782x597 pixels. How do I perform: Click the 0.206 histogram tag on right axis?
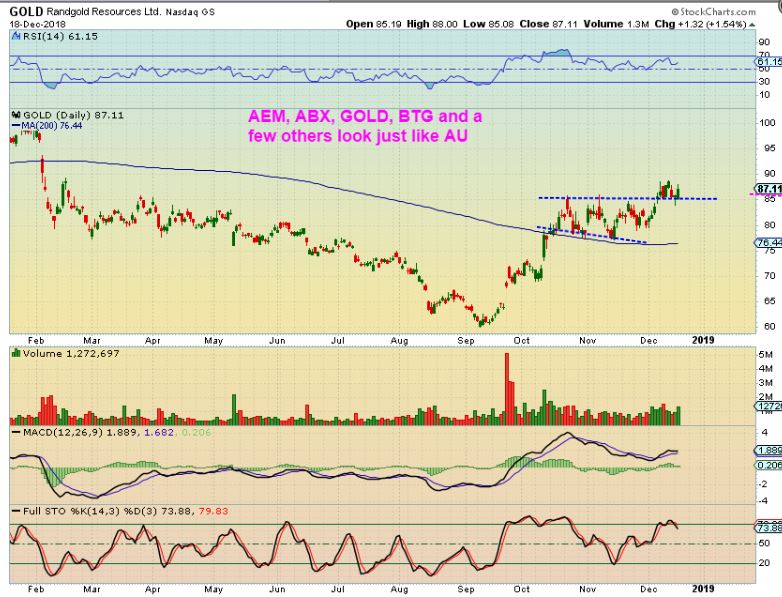click(769, 465)
